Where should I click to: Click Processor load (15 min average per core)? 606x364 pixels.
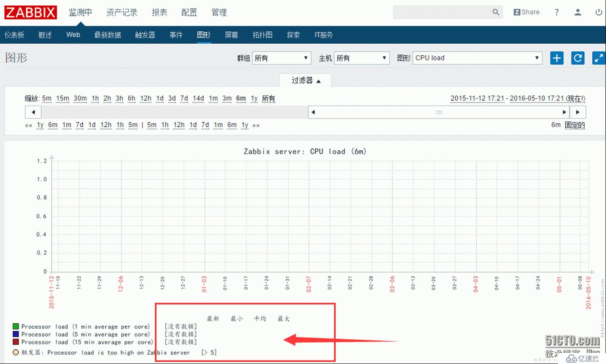(87, 342)
